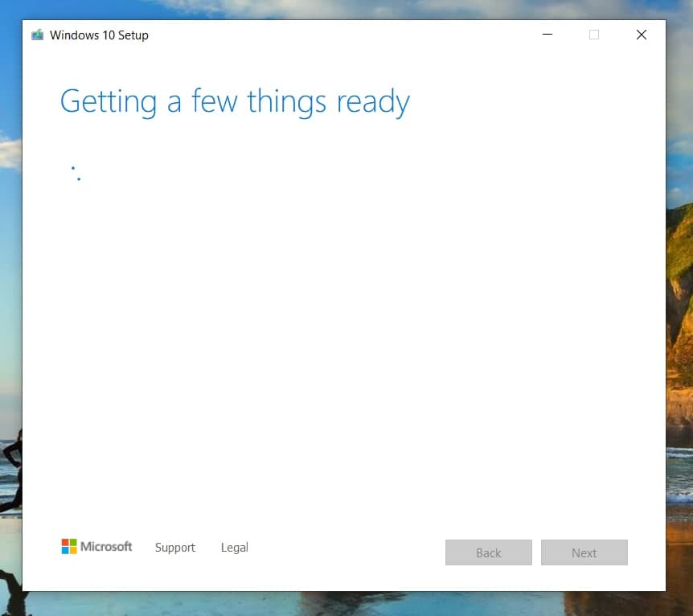Click the Windows 10 Setup title bar icon
693x616 pixels.
(38, 35)
